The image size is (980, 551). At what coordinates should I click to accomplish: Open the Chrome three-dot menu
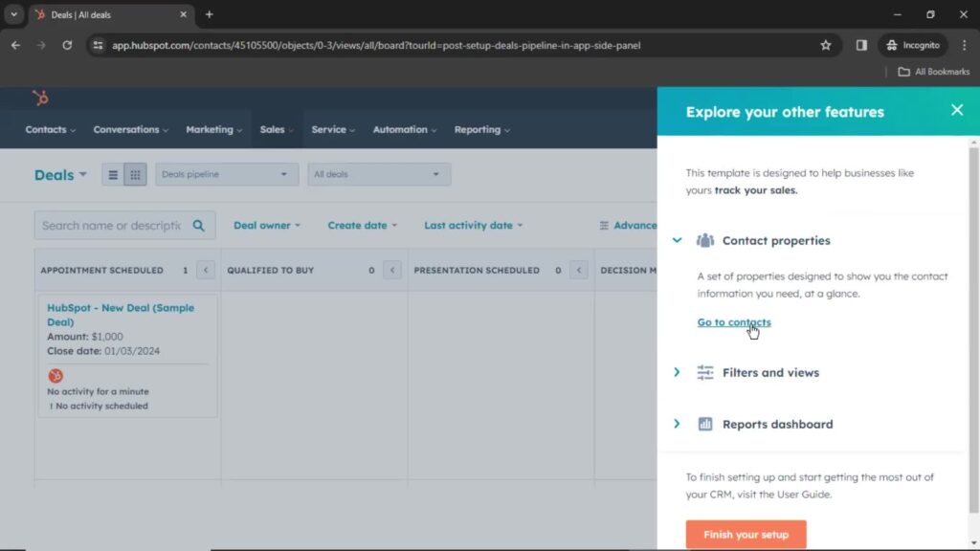(965, 45)
